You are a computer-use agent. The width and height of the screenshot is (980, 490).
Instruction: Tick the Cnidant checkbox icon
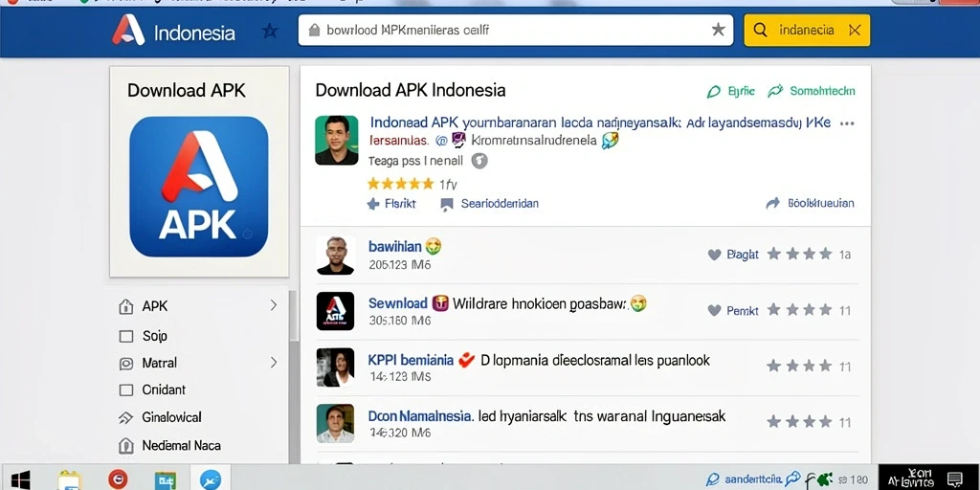[x=126, y=390]
